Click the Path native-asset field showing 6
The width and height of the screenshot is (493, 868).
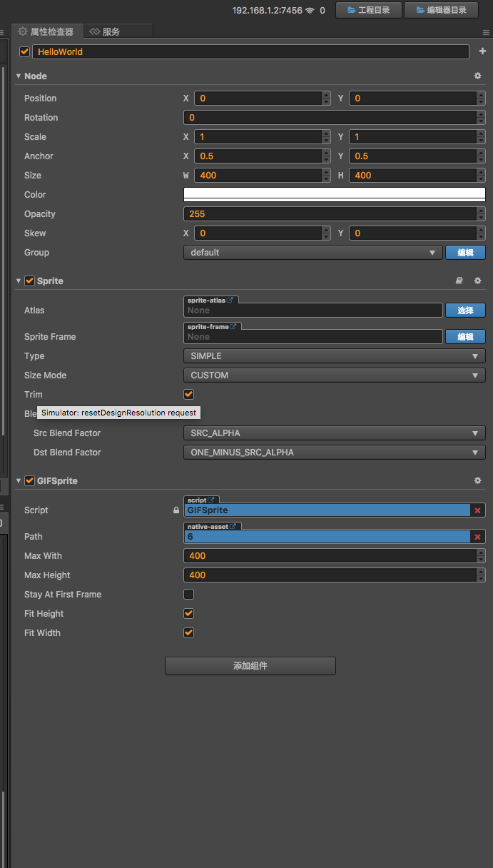click(x=327, y=537)
